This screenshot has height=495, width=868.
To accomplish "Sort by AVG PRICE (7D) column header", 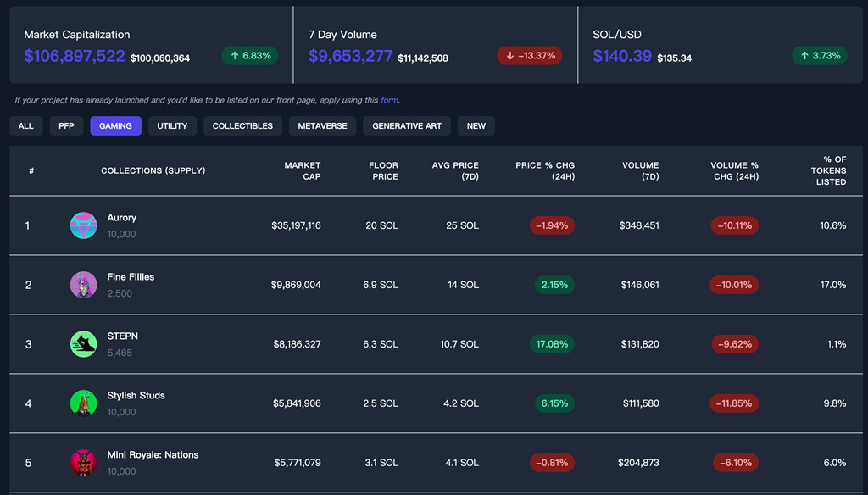I will pos(455,170).
